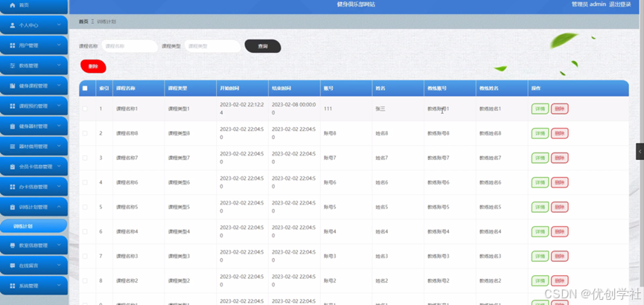Viewport: 644px width, 305px height.
Task: Click the 课程名称 search input field
Action: pos(130,46)
